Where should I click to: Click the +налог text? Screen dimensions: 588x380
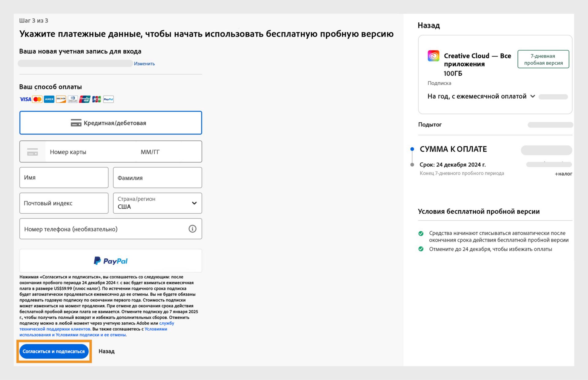(563, 174)
